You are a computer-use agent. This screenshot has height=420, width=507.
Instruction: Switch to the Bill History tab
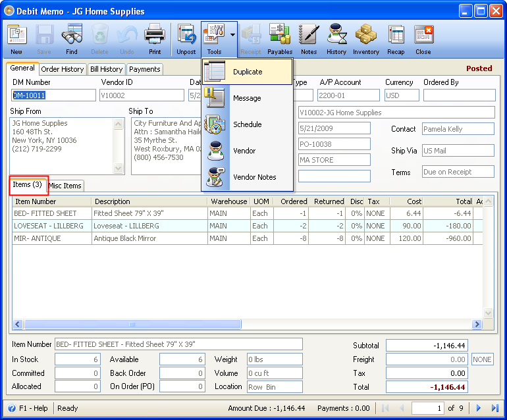[x=107, y=69]
